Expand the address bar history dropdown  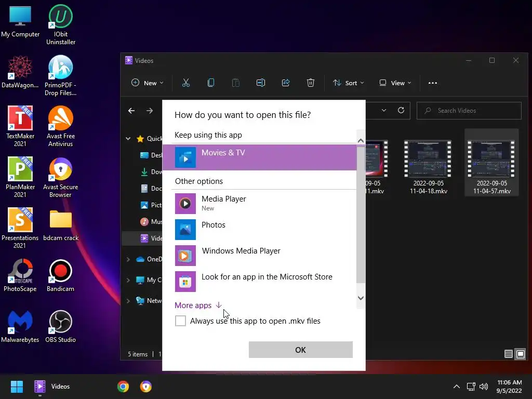[384, 110]
